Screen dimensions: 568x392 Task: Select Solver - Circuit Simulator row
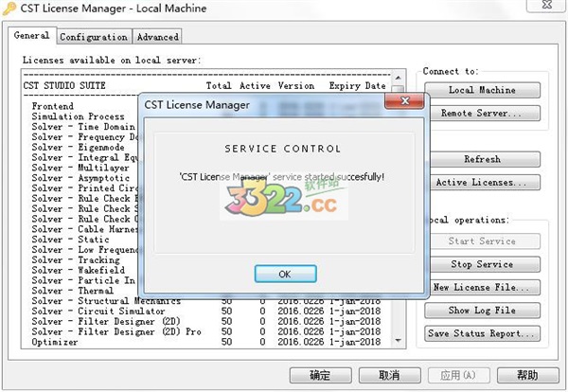(x=205, y=311)
